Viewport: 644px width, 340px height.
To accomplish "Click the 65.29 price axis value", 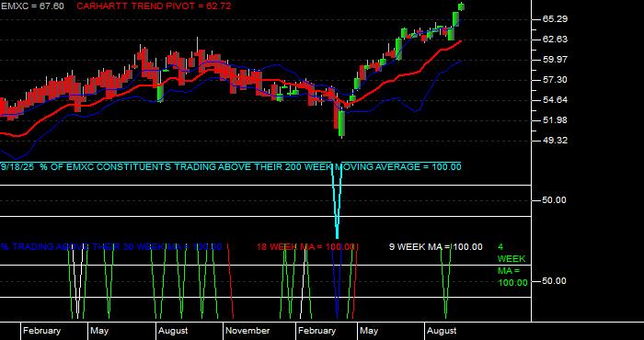I will click(x=555, y=19).
